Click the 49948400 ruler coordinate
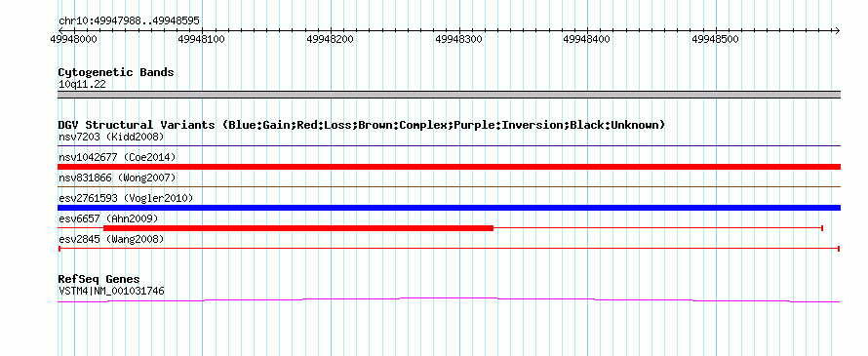Image resolution: width=868 pixels, height=356 pixels. click(x=587, y=40)
